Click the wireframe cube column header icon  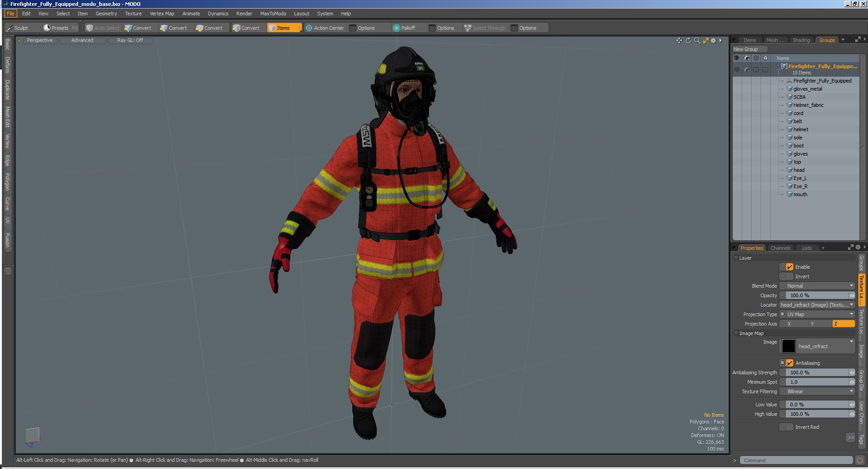[x=756, y=58]
